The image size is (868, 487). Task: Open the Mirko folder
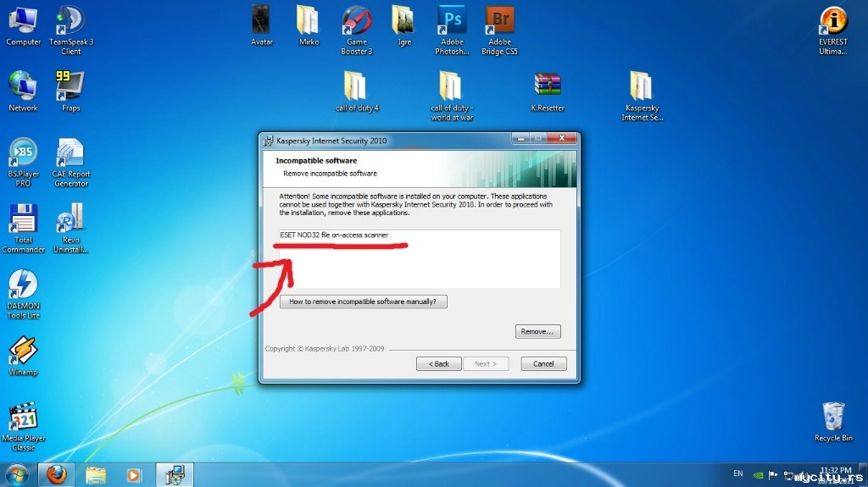(309, 26)
